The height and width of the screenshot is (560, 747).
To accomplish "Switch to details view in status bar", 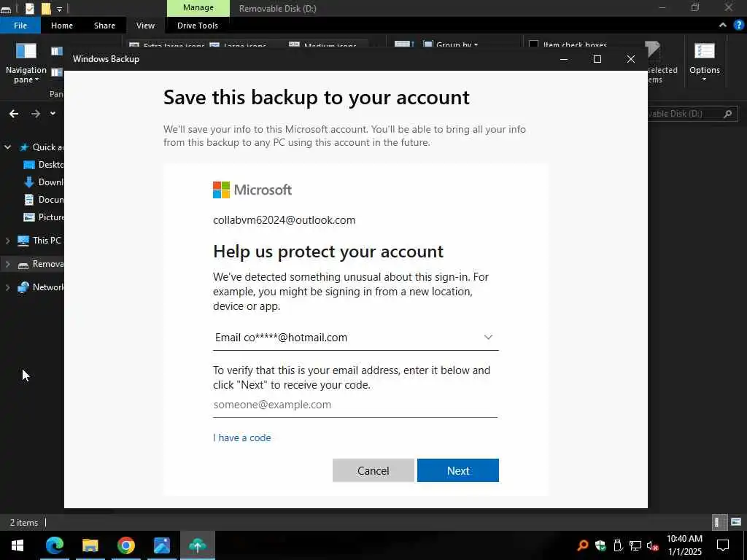I will pos(719,522).
